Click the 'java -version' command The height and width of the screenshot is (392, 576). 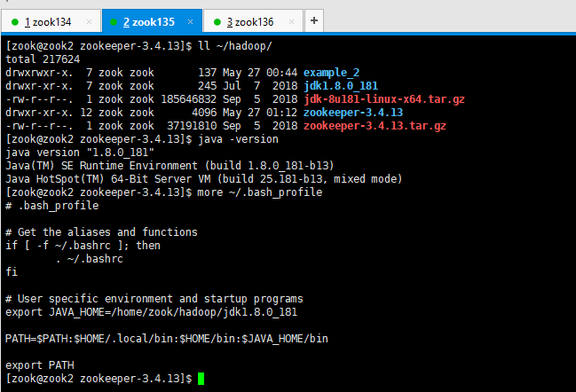pyautogui.click(x=238, y=139)
